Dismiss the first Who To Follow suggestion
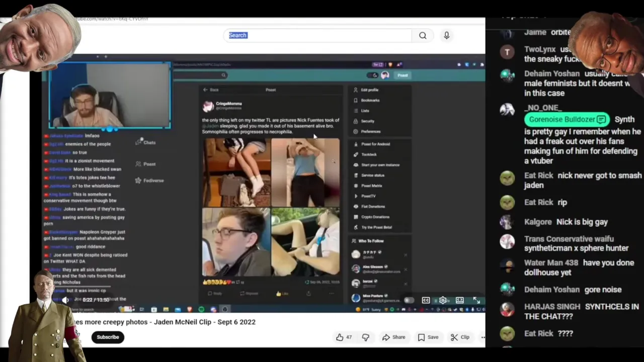The image size is (644, 362). point(406,254)
